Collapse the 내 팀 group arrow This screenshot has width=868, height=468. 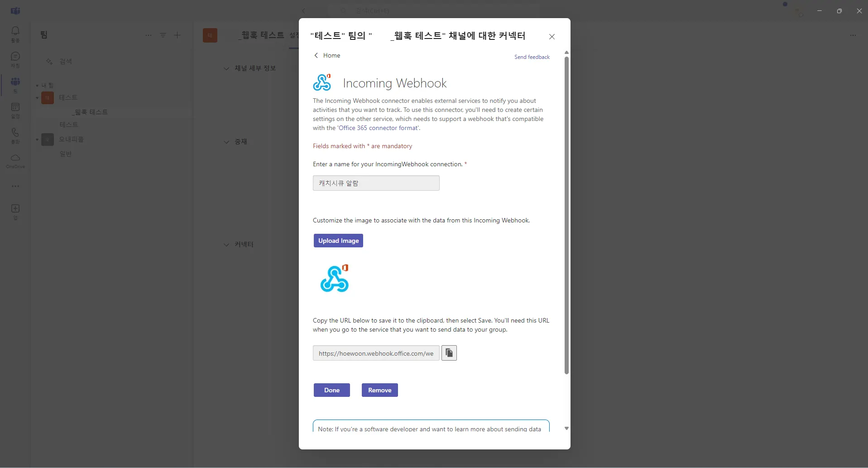37,86
